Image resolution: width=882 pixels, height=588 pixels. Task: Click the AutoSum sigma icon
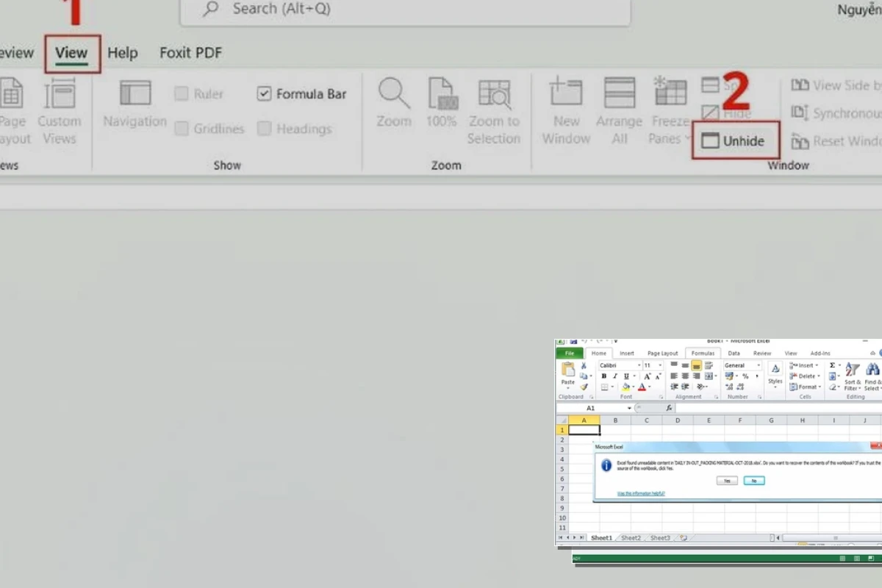coord(833,365)
